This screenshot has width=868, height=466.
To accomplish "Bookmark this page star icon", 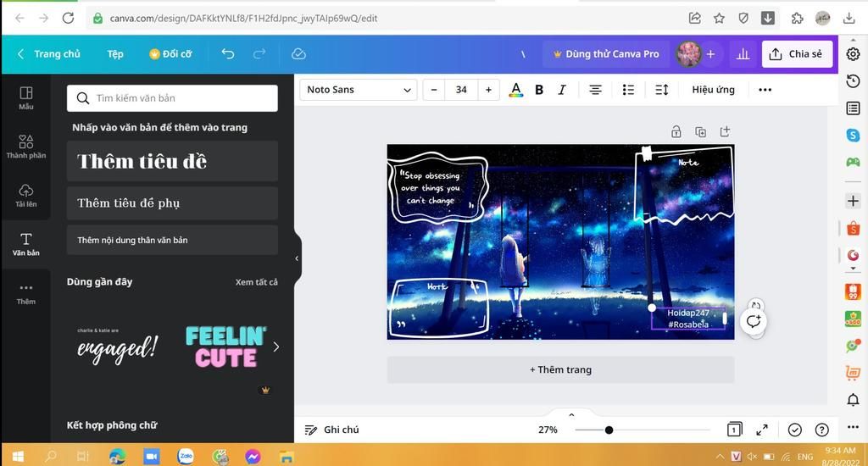I will click(x=719, y=19).
